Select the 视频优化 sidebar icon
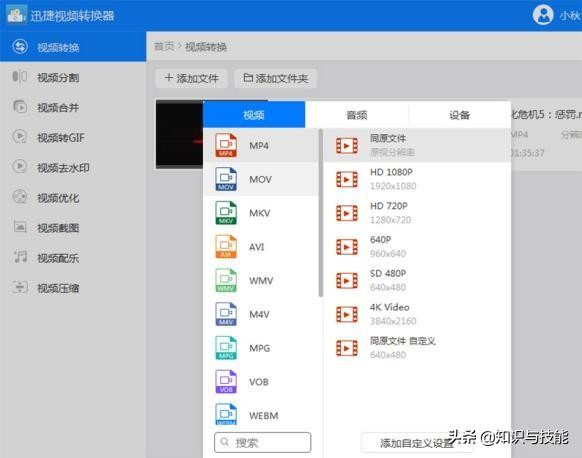 [x=20, y=197]
